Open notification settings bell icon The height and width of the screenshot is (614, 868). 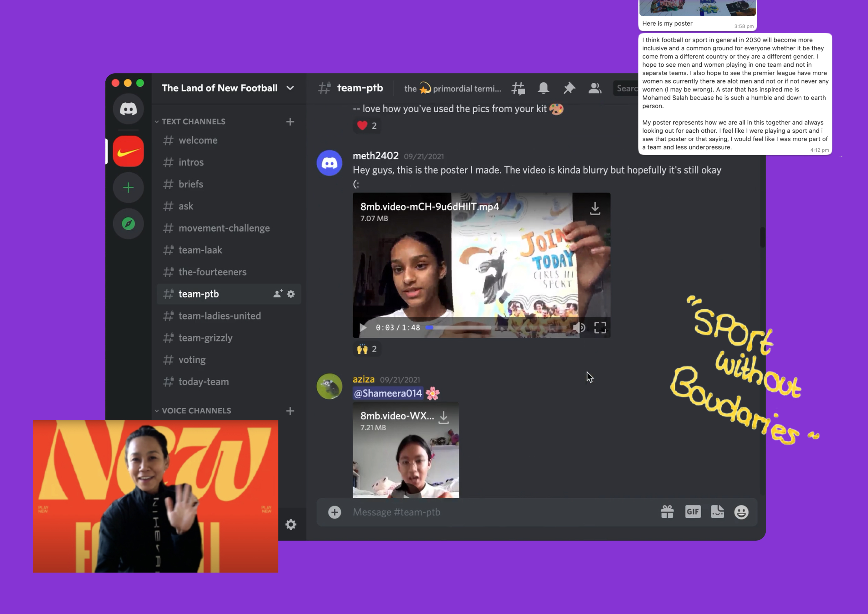tap(543, 88)
